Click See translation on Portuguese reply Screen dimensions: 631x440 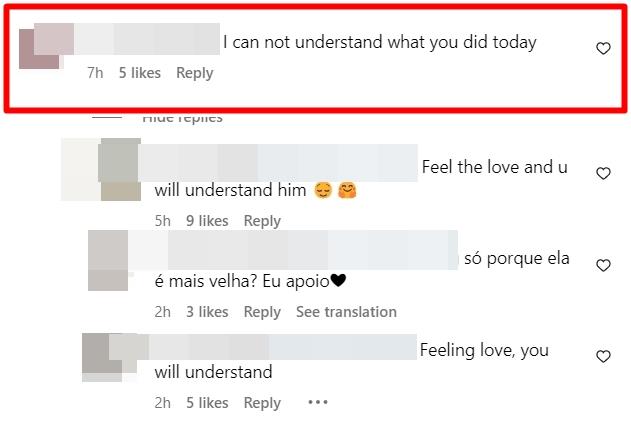click(x=346, y=312)
